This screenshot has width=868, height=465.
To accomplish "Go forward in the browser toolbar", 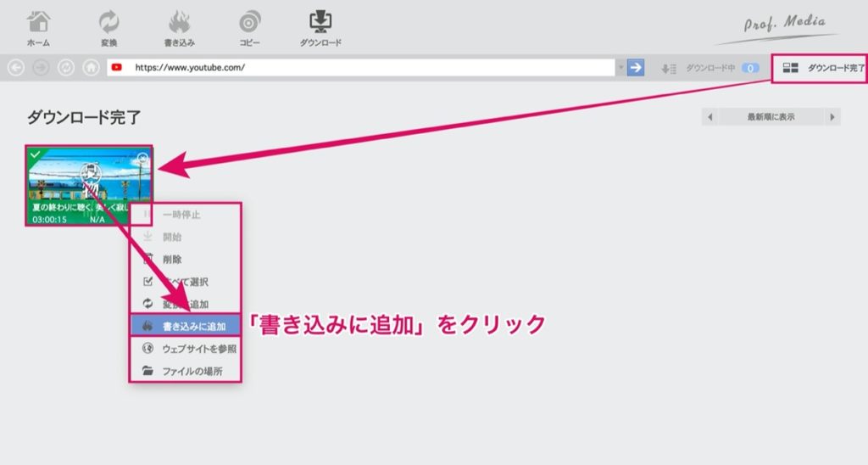I will click(41, 68).
